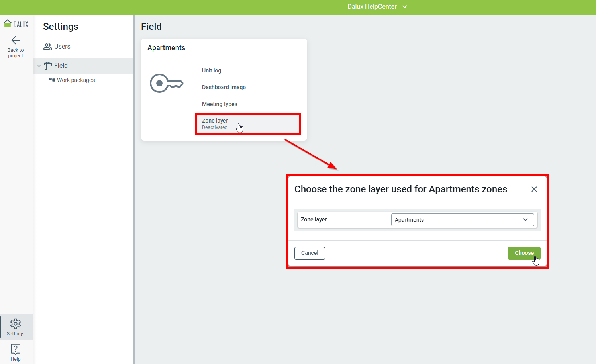This screenshot has width=596, height=364.
Task: Click the deactivated Zone layer setting
Action: (x=215, y=123)
